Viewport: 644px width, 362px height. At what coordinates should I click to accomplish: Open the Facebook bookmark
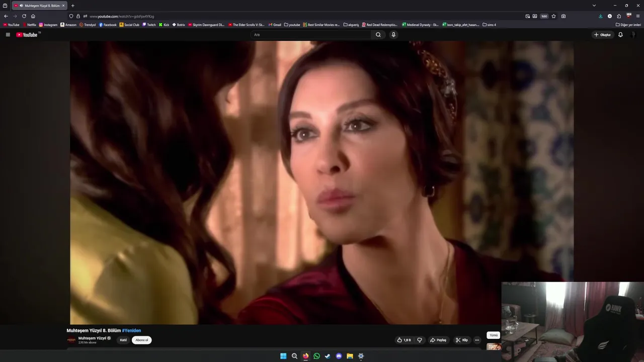tap(108, 25)
